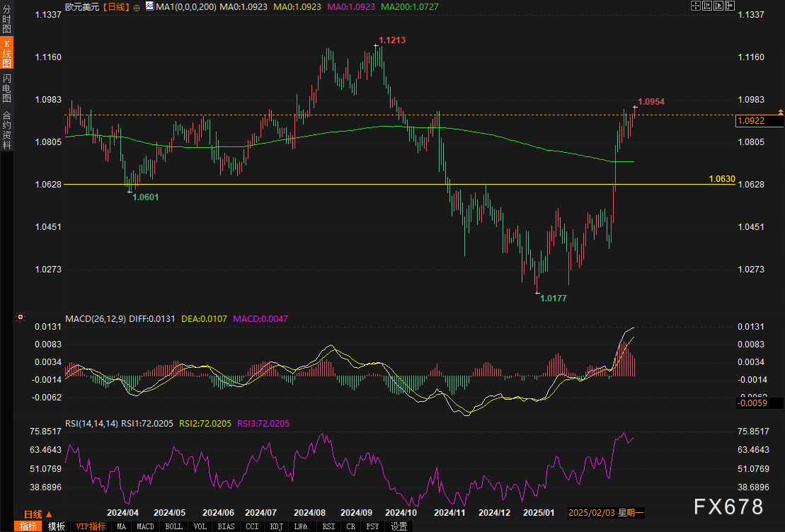Switch to the 模板 tab in bottom bar
The width and height of the screenshot is (785, 532).
click(56, 526)
